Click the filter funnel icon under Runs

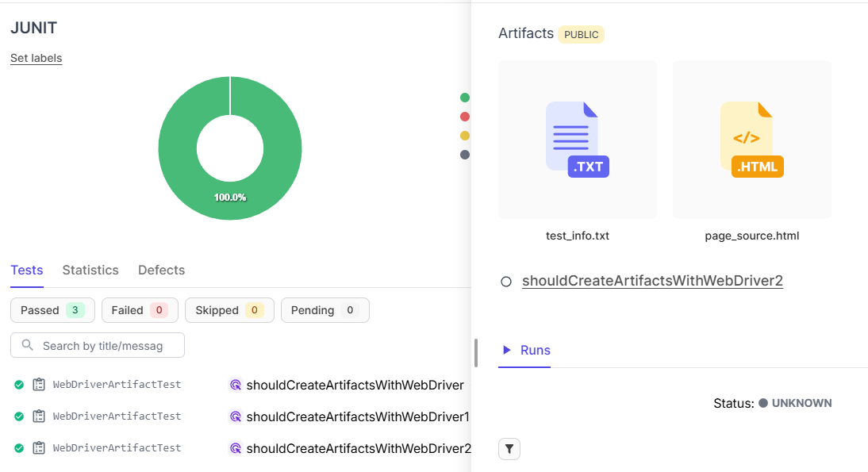tap(509, 450)
